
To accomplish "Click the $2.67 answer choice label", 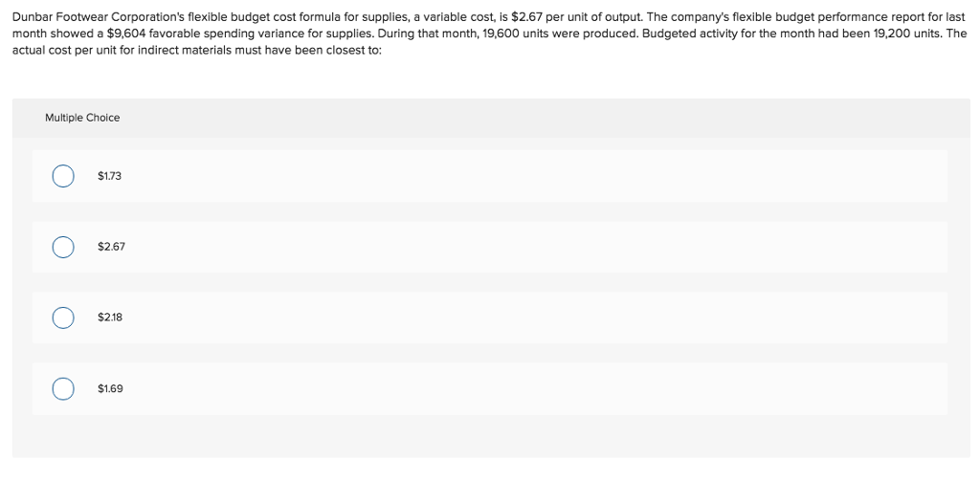I will click(111, 247).
